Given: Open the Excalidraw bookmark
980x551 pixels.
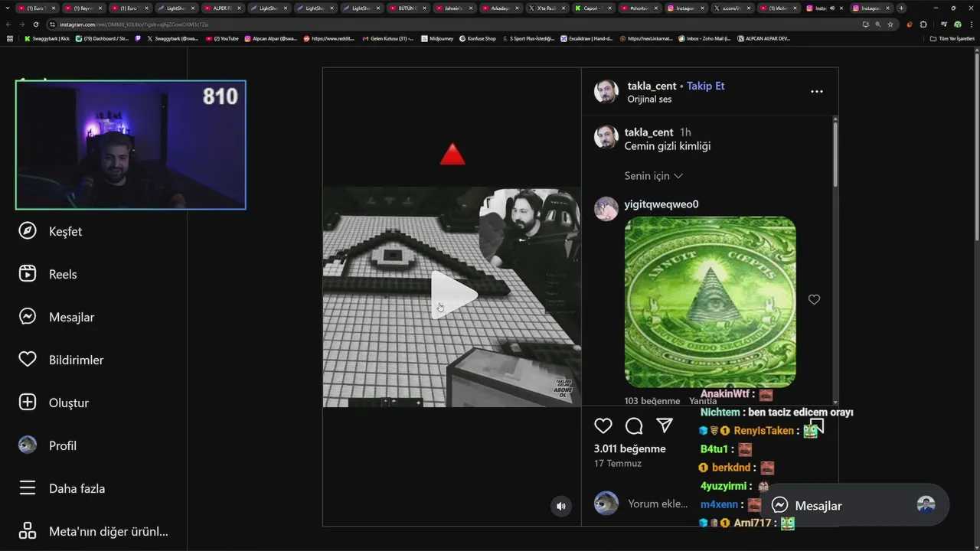Looking at the screenshot, I should click(x=586, y=38).
